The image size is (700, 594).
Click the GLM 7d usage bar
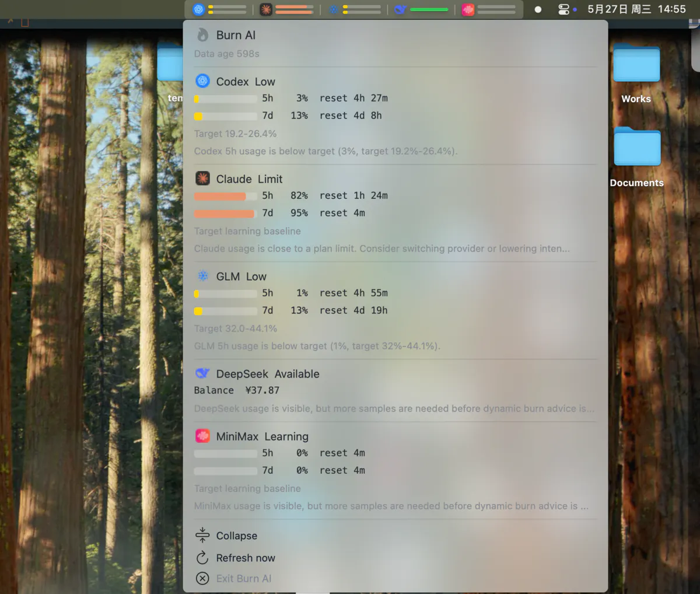tap(225, 311)
